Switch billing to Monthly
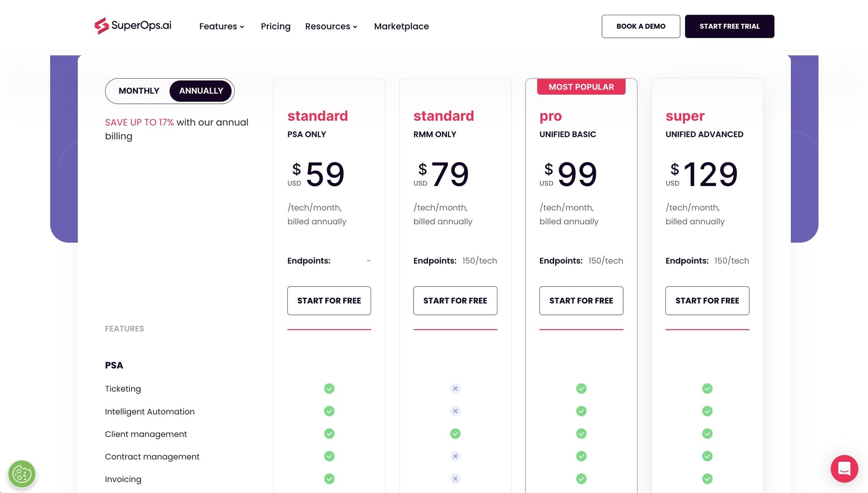 (139, 91)
